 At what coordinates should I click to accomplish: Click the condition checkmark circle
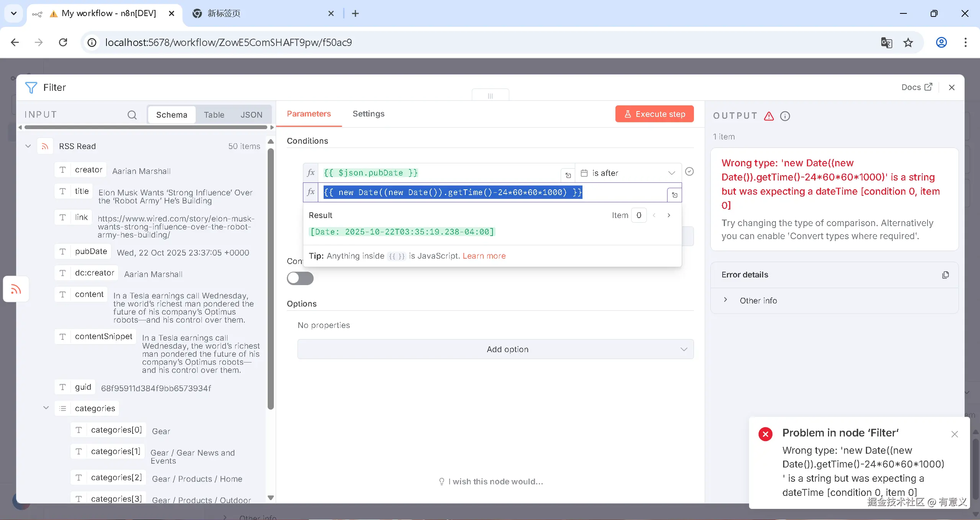[689, 172]
